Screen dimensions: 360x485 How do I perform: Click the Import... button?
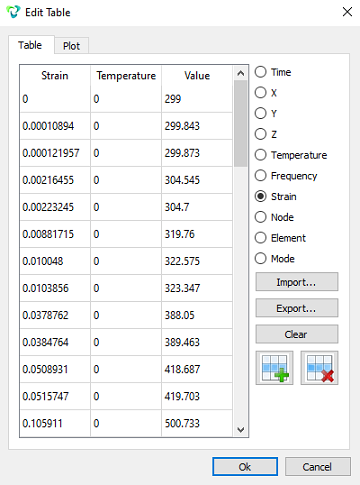(x=297, y=282)
